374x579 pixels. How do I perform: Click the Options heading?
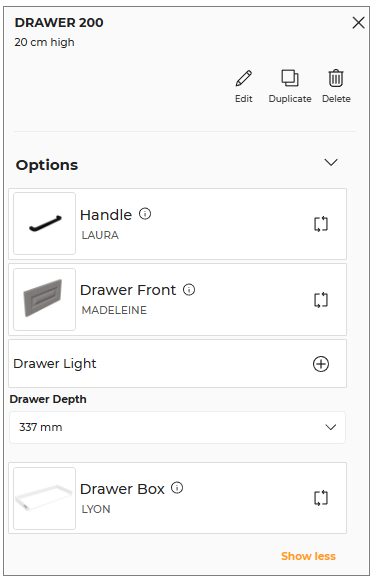coord(47,165)
